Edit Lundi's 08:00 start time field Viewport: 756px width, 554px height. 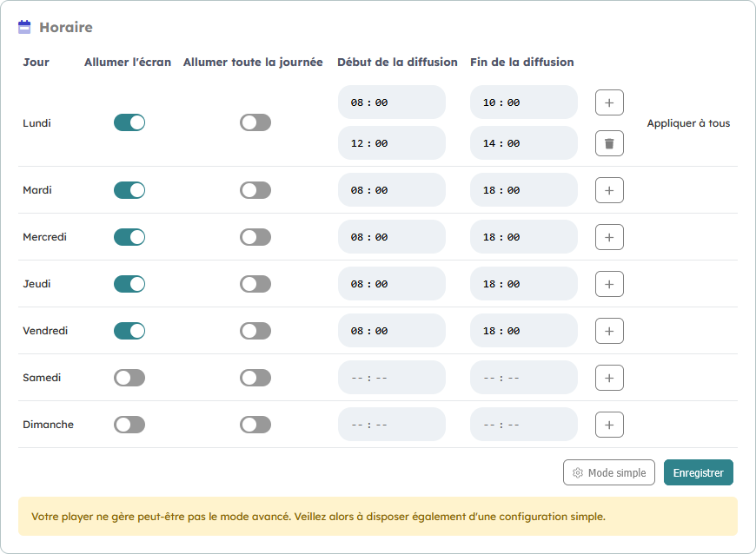click(391, 102)
